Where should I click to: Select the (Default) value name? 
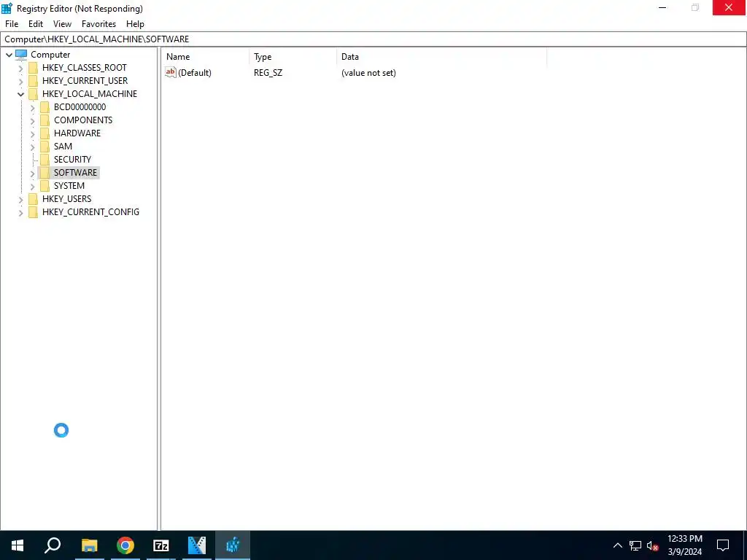pos(194,72)
